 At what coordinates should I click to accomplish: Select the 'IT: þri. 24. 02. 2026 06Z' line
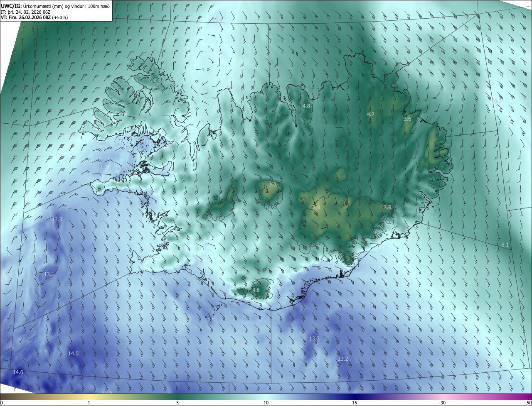(x=26, y=12)
